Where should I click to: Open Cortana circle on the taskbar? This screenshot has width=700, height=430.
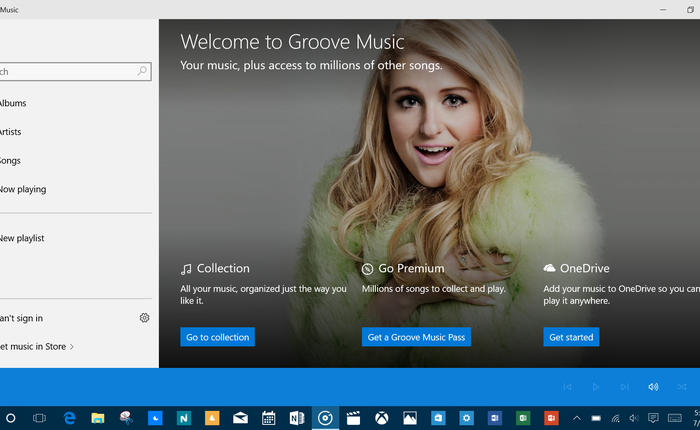11,418
